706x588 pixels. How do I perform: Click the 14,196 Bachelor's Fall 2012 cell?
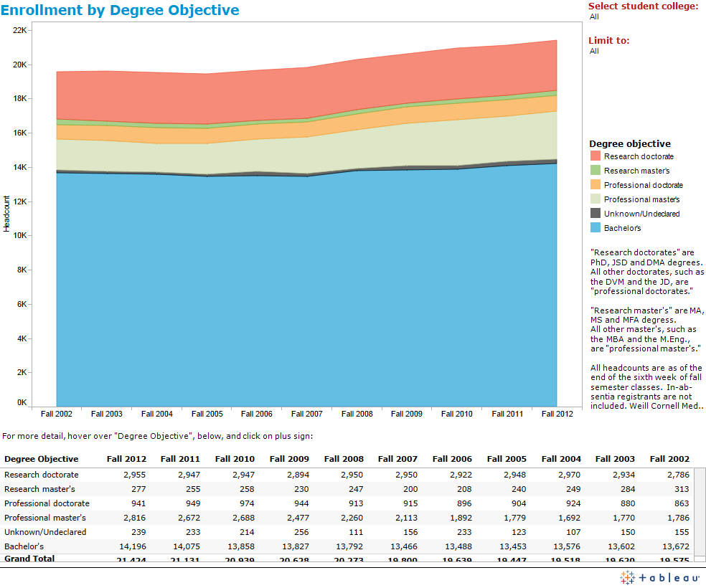pyautogui.click(x=132, y=546)
